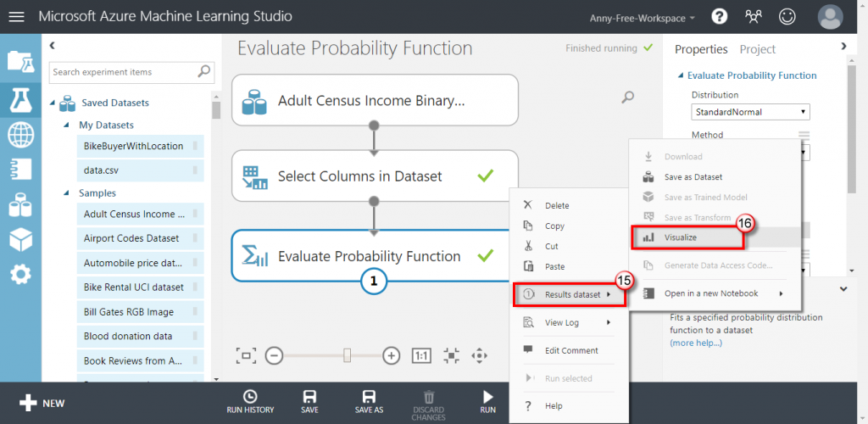
Task: Set zoom to actual size 1:1
Action: [x=421, y=355]
